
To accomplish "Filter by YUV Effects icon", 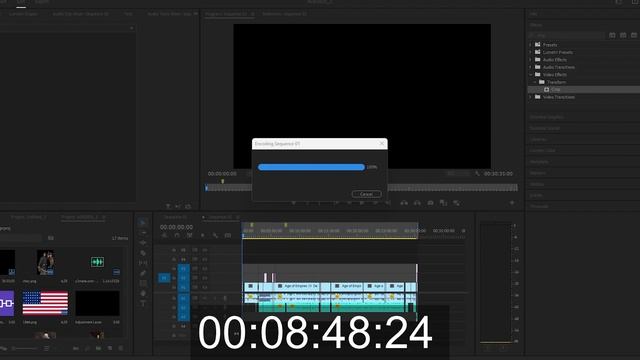I will (634, 36).
